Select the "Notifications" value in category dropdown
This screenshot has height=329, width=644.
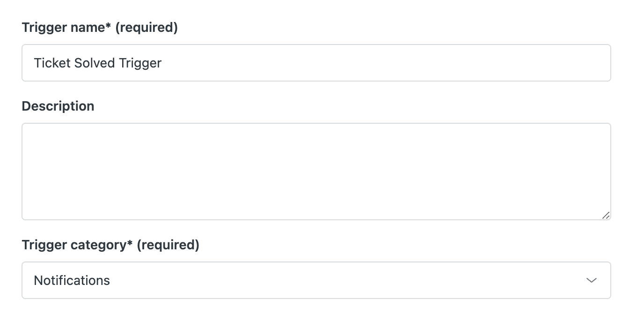[x=72, y=280]
